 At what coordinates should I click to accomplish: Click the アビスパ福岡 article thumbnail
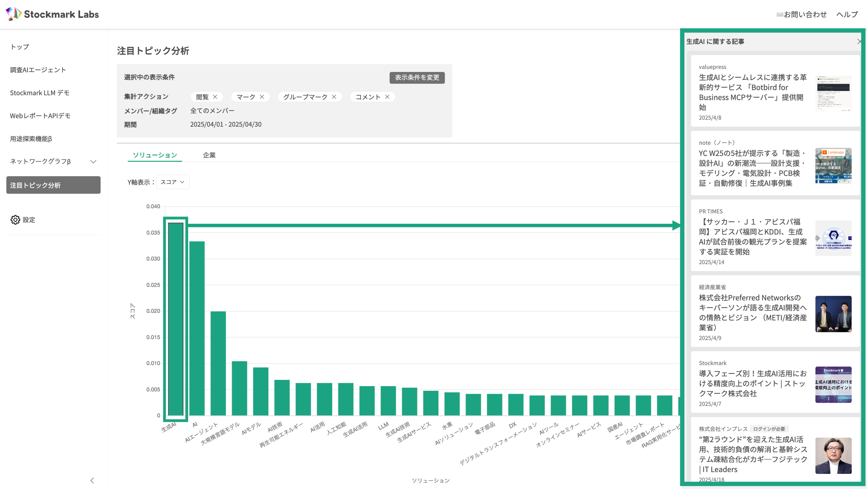(833, 238)
